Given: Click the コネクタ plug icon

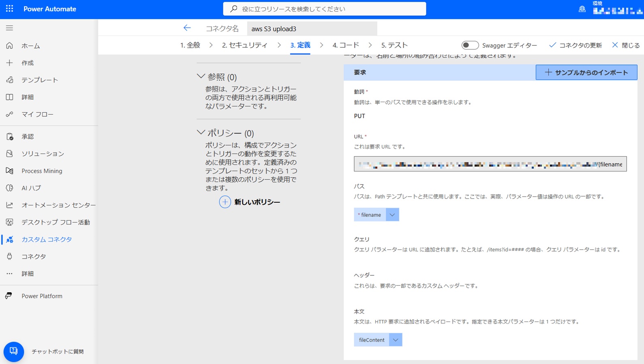Looking at the screenshot, I should (9, 257).
